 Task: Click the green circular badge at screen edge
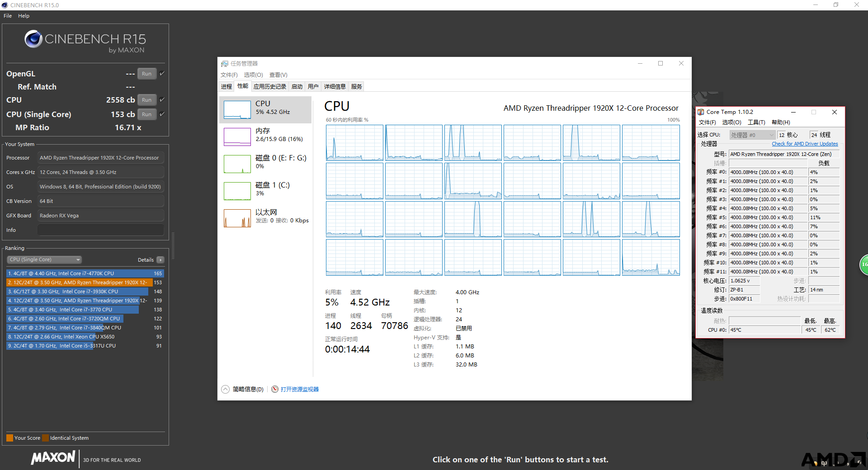coord(864,265)
